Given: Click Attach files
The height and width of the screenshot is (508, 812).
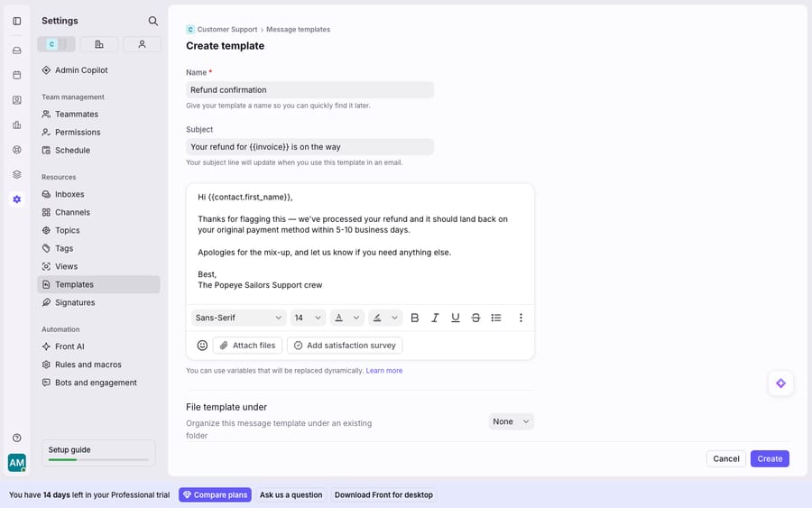Looking at the screenshot, I should coord(247,346).
